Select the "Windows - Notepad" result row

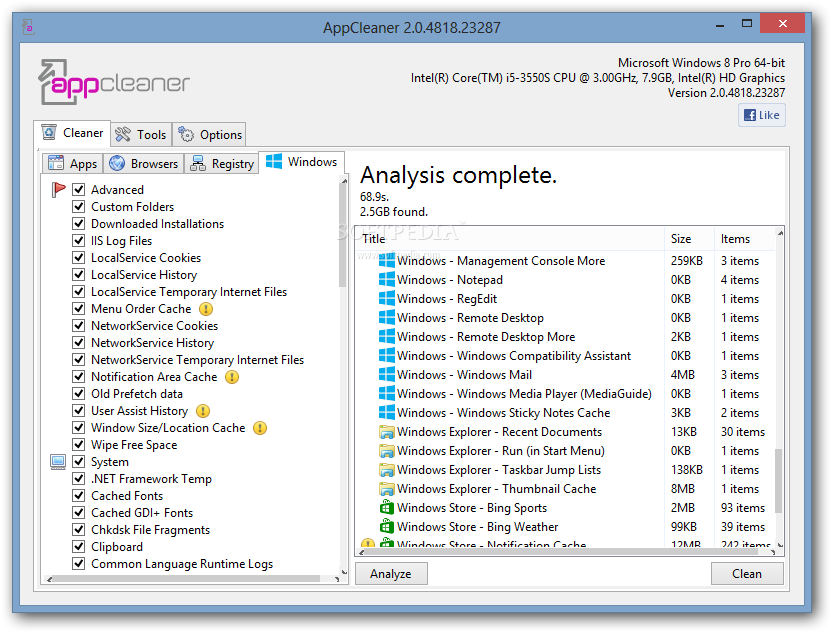click(566, 280)
